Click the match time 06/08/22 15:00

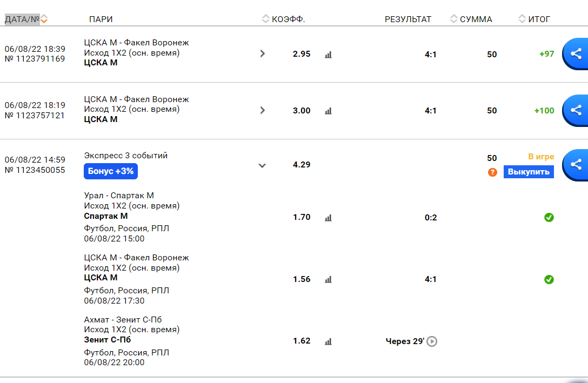114,239
